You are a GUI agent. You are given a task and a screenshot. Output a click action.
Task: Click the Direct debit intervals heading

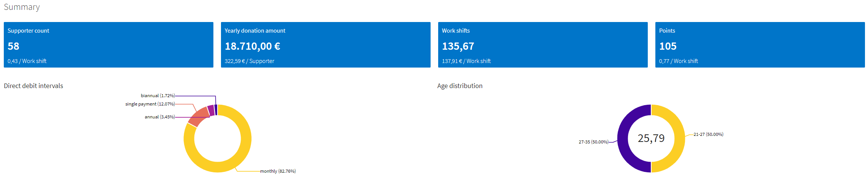(33, 86)
